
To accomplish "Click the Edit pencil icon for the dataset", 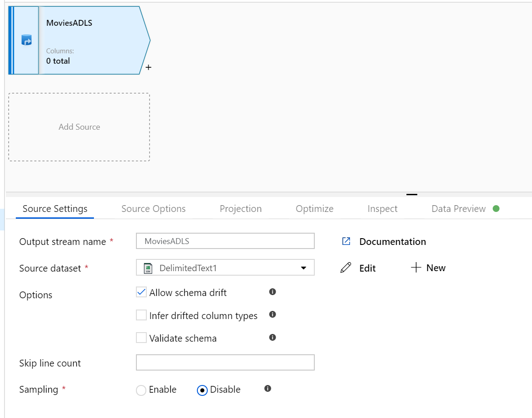I will (x=345, y=268).
